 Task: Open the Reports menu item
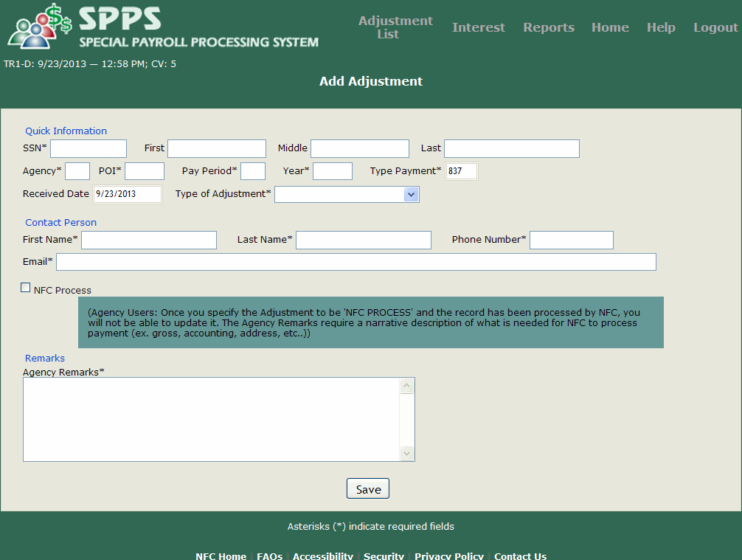[549, 27]
